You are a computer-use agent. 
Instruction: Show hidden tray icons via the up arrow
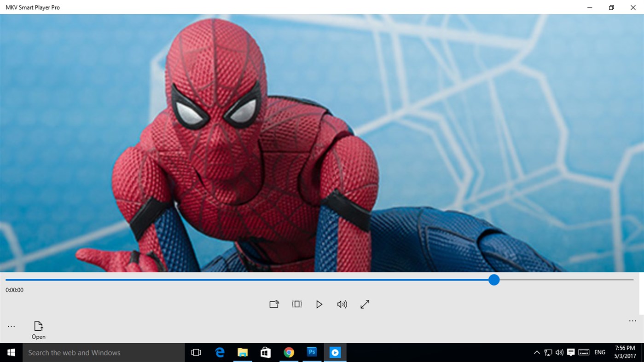(x=536, y=352)
